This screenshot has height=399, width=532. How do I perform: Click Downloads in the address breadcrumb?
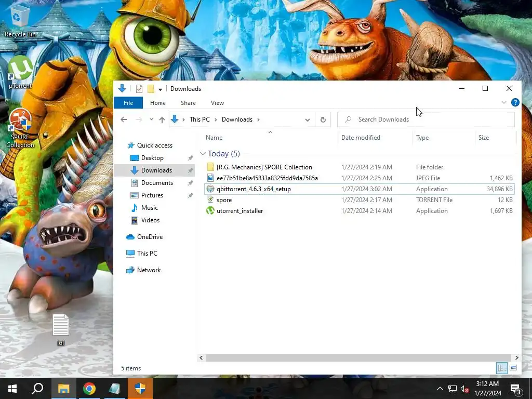tap(237, 119)
